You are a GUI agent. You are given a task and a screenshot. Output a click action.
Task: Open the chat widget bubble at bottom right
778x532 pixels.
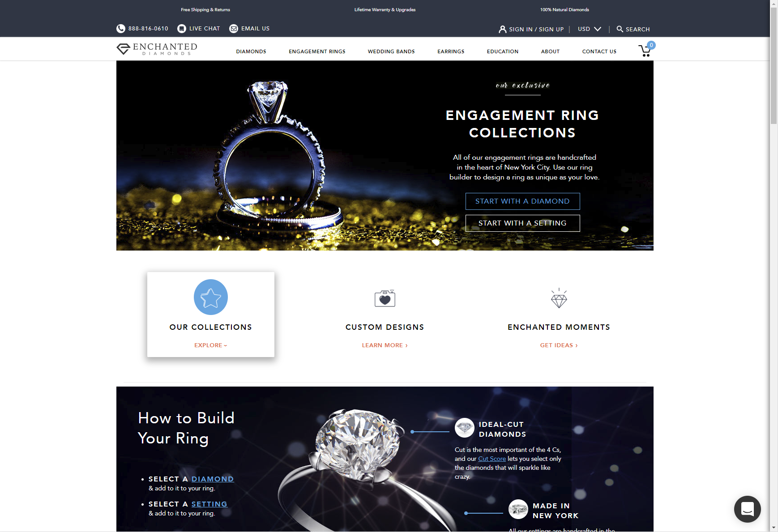click(748, 509)
